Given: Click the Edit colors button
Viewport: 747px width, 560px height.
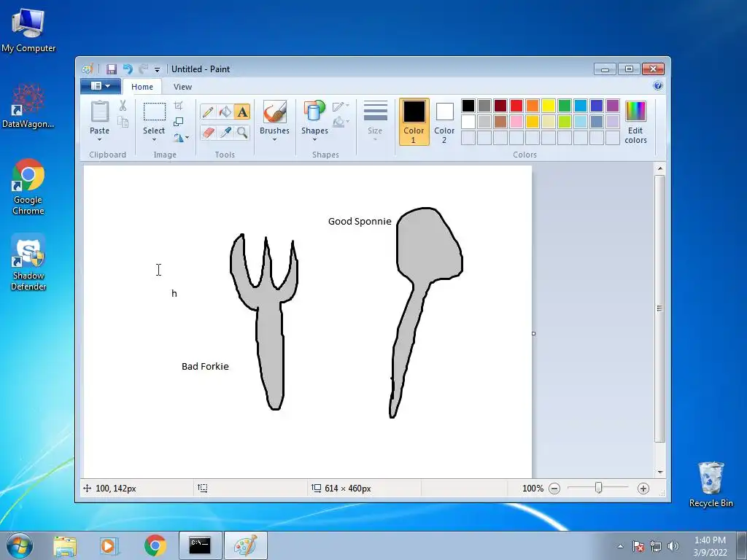Looking at the screenshot, I should coord(635,122).
